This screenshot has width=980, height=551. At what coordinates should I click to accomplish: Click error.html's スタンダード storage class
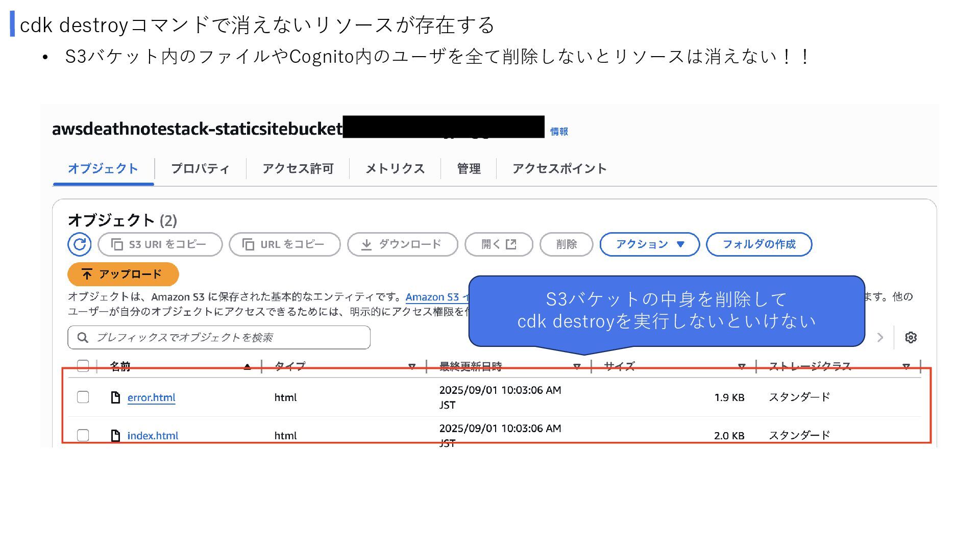coord(799,397)
